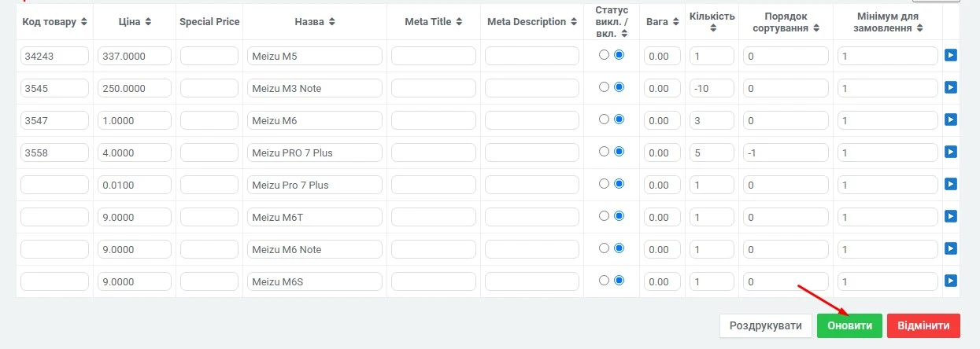
Task: Click the blue arrow icon for Meizu M6T
Action: [951, 216]
